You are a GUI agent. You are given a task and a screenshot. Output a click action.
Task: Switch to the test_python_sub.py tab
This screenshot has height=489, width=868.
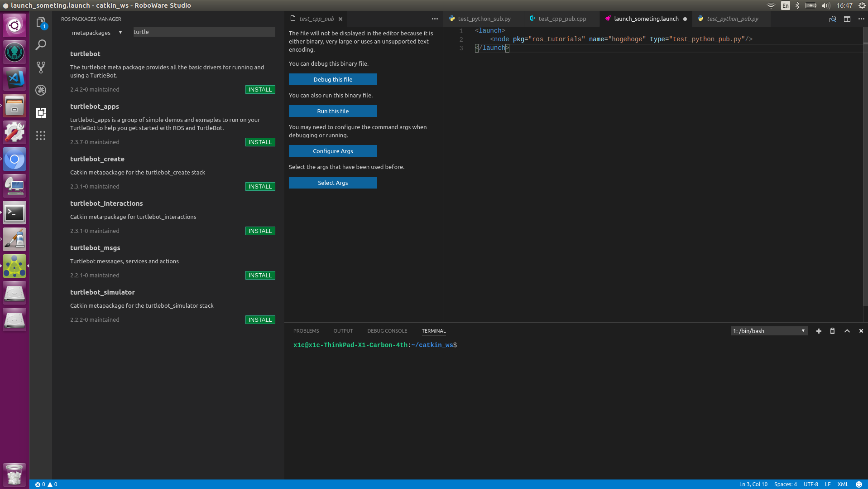[x=484, y=19]
